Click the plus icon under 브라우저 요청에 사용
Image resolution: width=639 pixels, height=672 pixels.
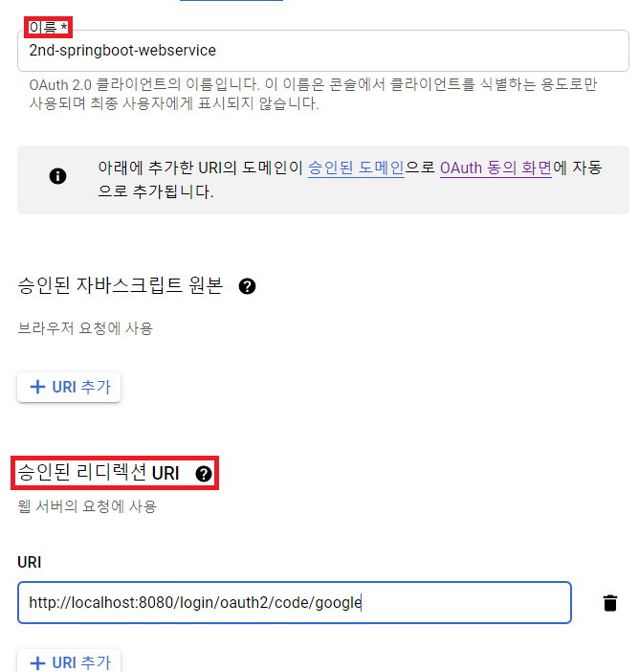[x=37, y=387]
